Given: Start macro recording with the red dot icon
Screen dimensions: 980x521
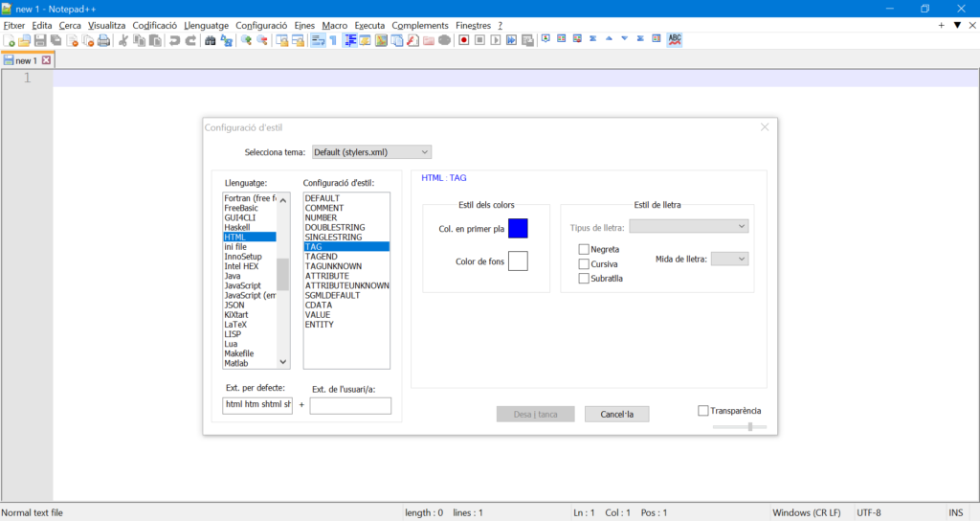Looking at the screenshot, I should [464, 40].
